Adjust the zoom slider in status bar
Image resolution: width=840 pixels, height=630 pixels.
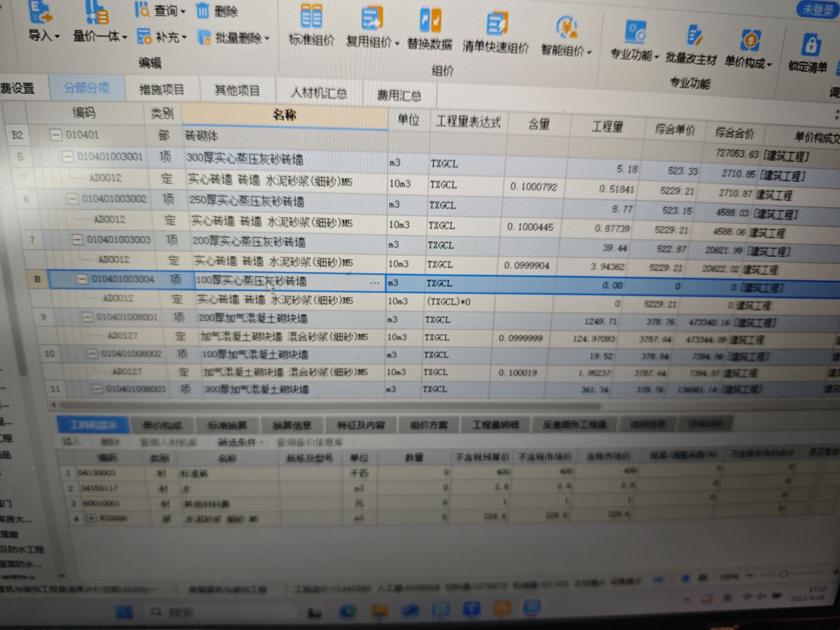point(784,573)
